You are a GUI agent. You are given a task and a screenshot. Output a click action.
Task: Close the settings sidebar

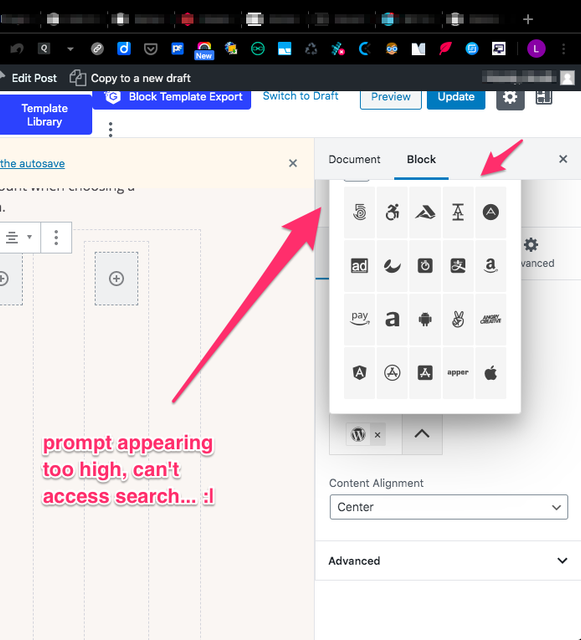(x=563, y=159)
